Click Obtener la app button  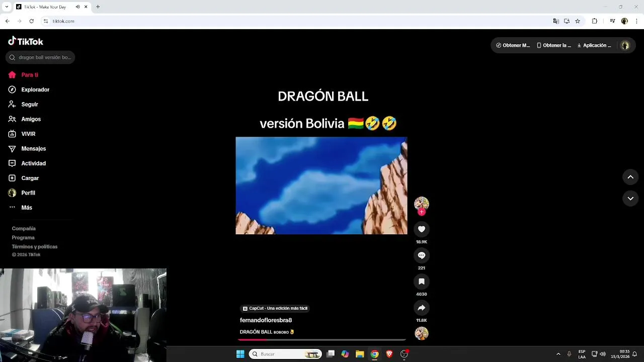pos(554,45)
